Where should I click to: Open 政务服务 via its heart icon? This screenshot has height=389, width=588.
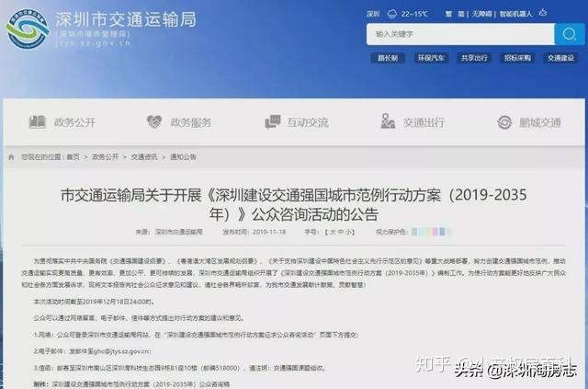[153, 122]
